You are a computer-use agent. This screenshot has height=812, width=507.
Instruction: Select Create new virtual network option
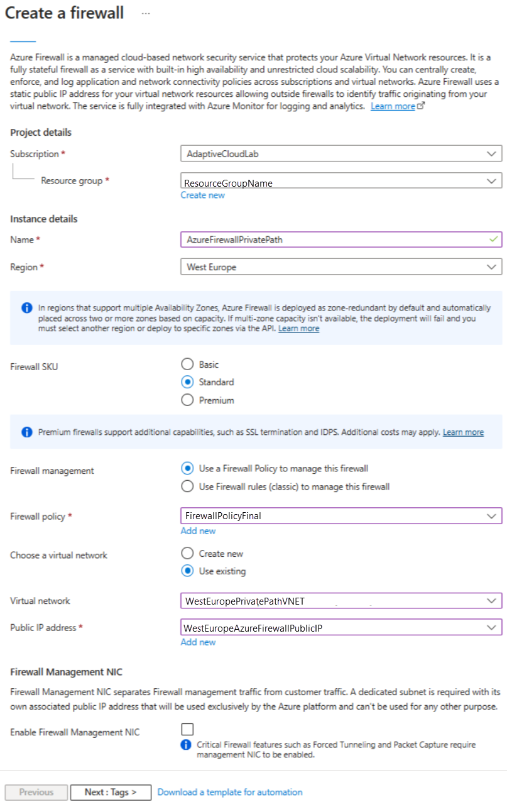[187, 553]
